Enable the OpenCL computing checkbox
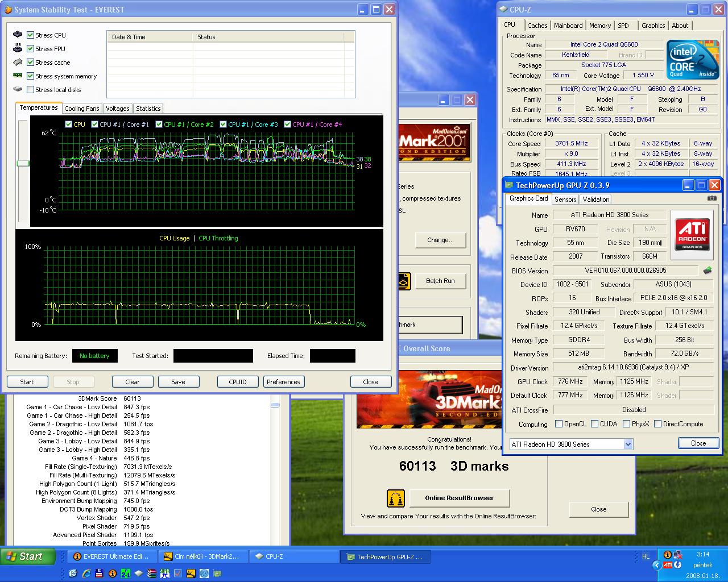The width and height of the screenshot is (728, 582). (x=559, y=424)
